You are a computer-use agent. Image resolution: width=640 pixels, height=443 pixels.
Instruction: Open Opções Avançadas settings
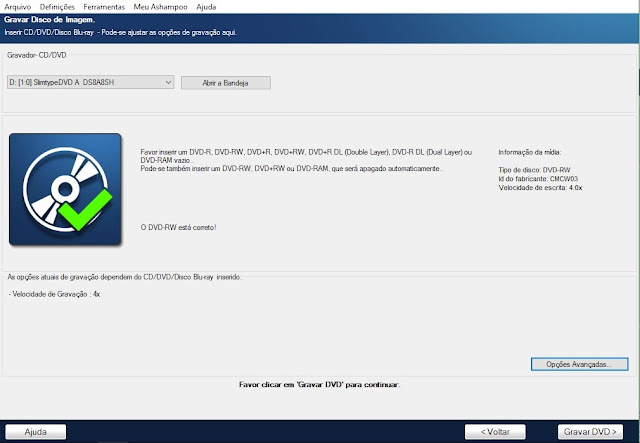(579, 364)
